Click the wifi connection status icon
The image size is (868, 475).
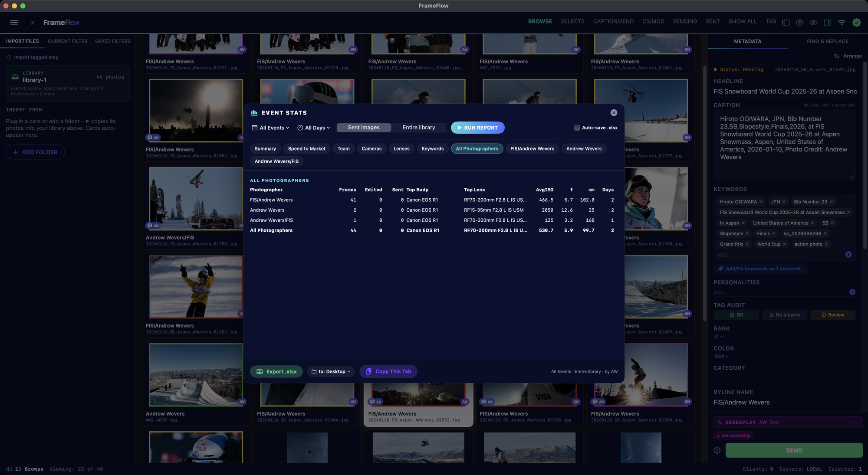pos(842,23)
